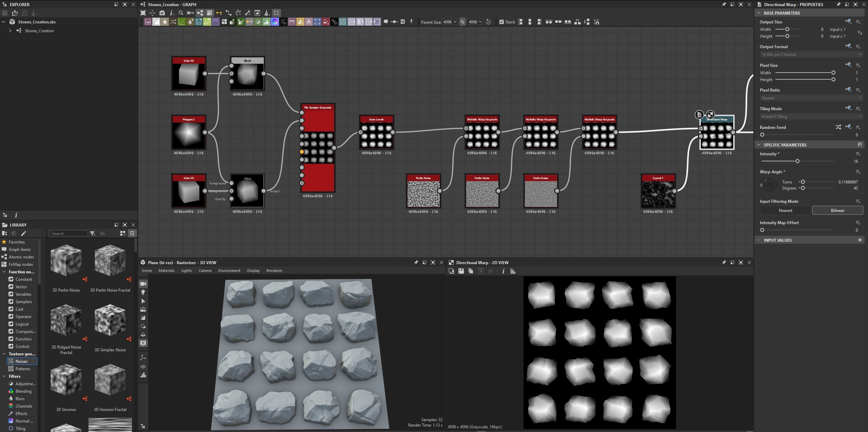Image resolution: width=868 pixels, height=432 pixels.
Task: Open the Lights menu in 3D view
Action: [186, 271]
